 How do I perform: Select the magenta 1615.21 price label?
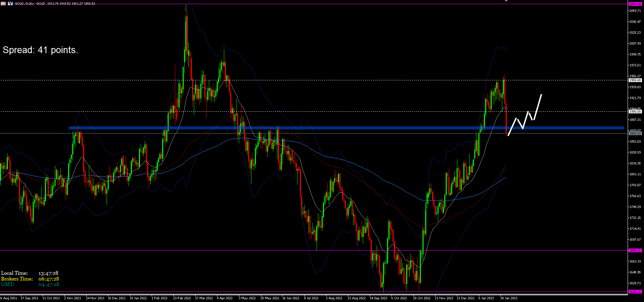(635, 292)
